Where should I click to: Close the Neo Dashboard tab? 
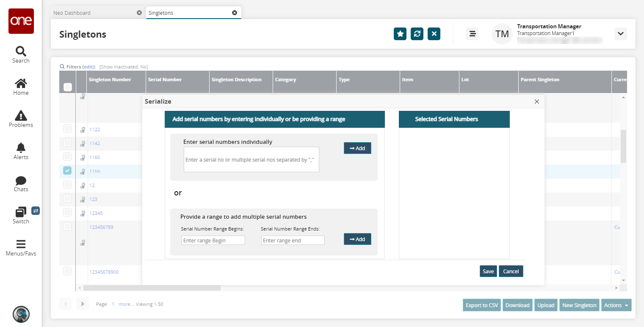point(139,13)
